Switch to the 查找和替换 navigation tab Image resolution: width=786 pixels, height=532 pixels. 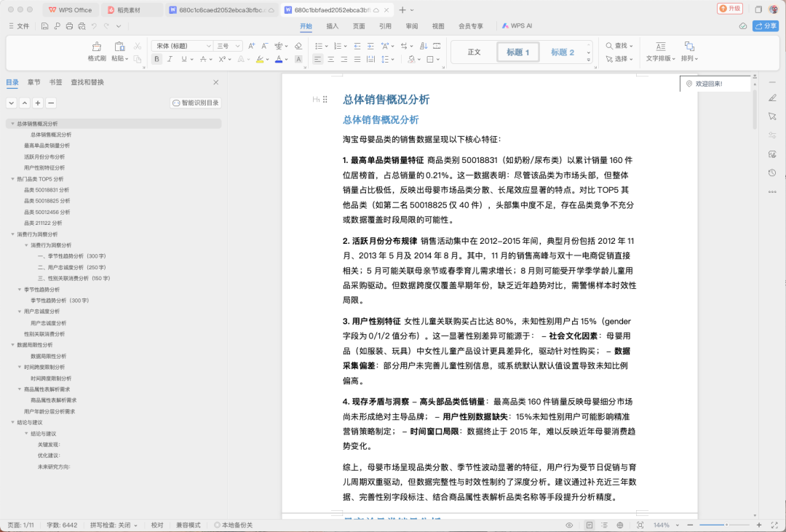[87, 82]
